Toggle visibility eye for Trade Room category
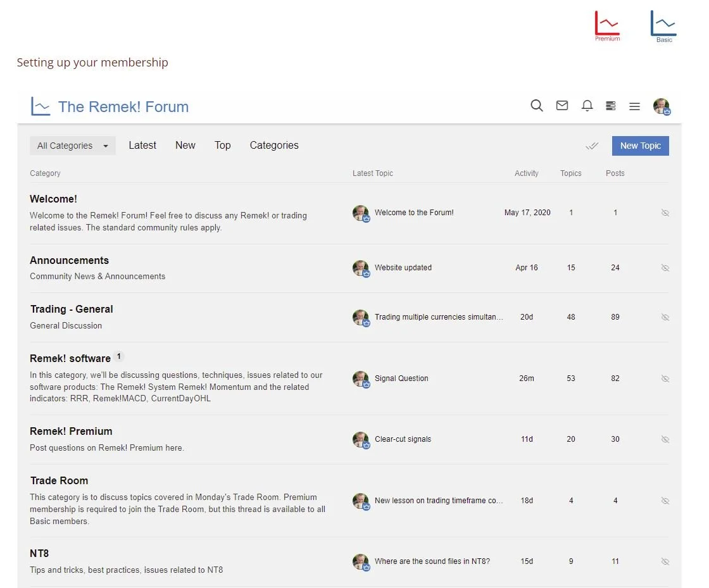Image resolution: width=709 pixels, height=588 pixels. point(665,501)
